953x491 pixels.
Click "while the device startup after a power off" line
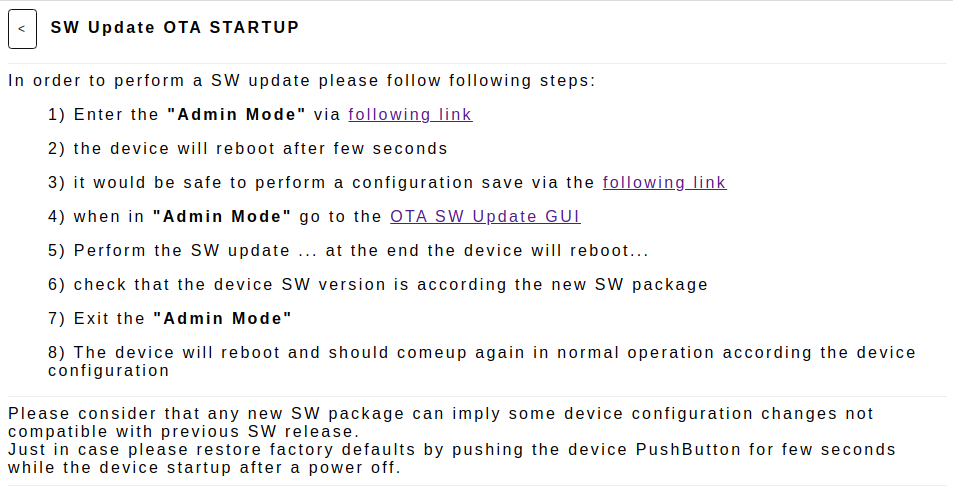click(x=205, y=468)
